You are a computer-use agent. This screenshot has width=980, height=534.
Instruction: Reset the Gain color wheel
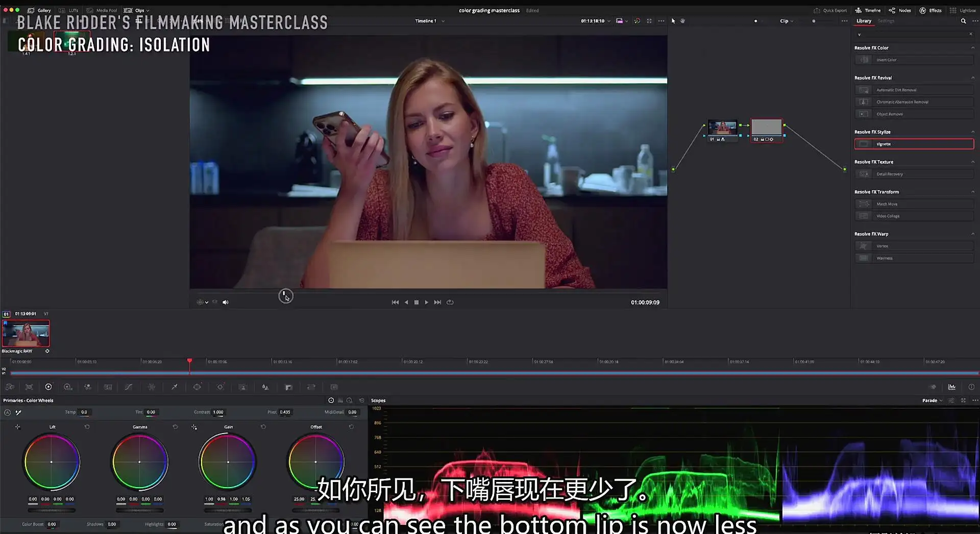(263, 427)
